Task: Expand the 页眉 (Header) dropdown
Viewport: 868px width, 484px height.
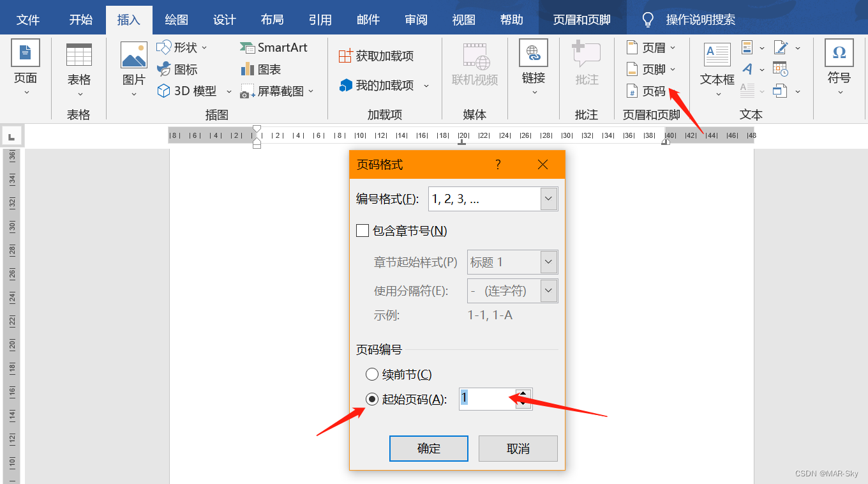Action: (673, 48)
